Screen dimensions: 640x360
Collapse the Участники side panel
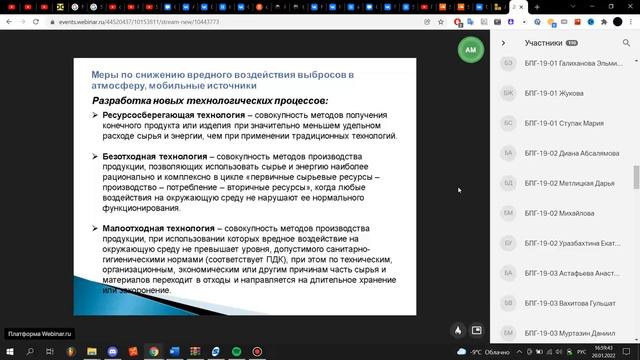pos(503,43)
